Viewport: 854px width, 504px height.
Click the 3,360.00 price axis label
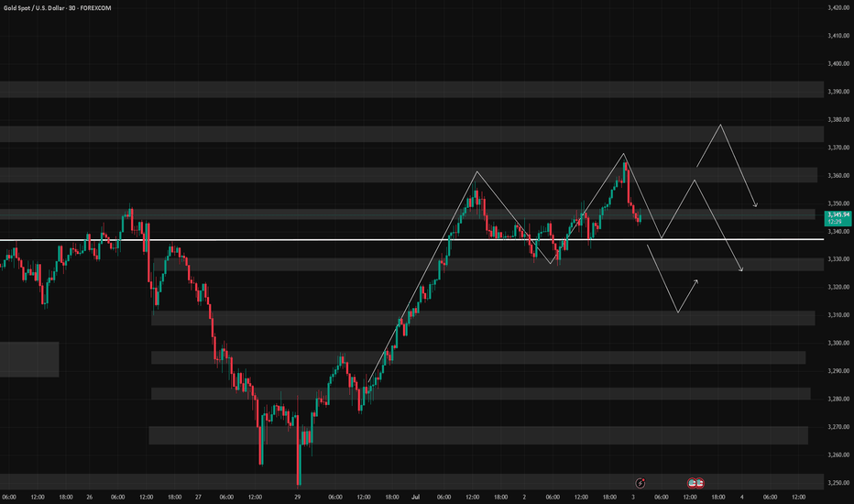pos(838,175)
